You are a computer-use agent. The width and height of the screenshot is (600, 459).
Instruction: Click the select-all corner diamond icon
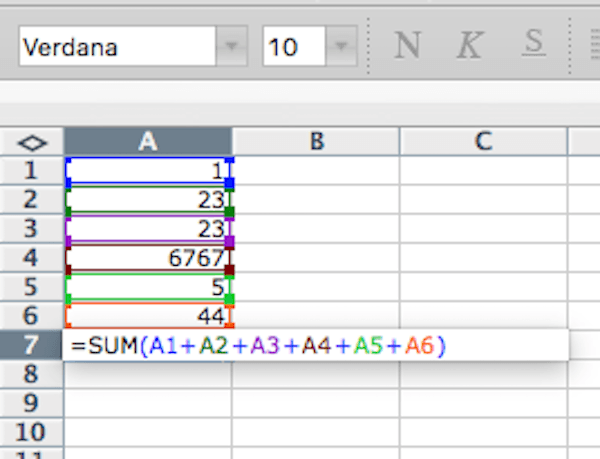[32, 142]
